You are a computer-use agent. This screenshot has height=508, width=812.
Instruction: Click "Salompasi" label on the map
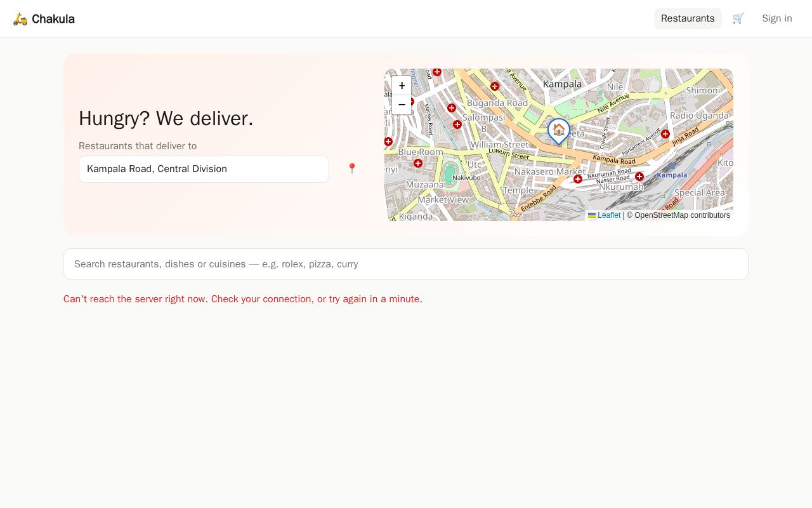pyautogui.click(x=484, y=117)
